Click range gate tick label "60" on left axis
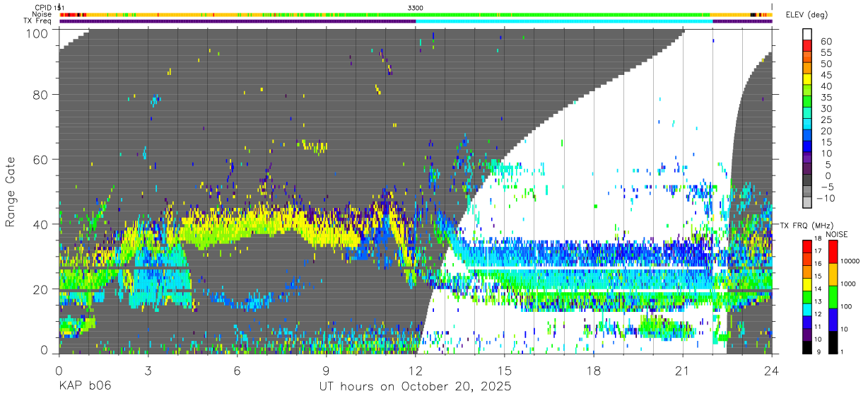The image size is (868, 401). 41,159
